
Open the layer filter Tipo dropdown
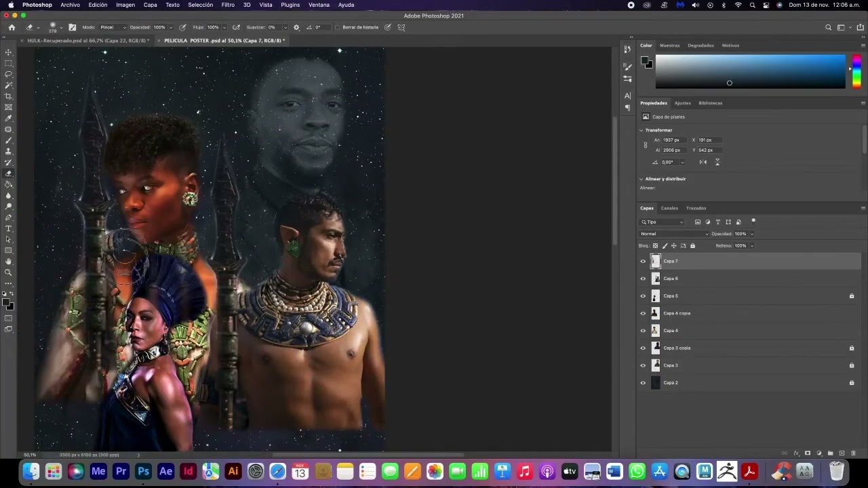tap(663, 222)
